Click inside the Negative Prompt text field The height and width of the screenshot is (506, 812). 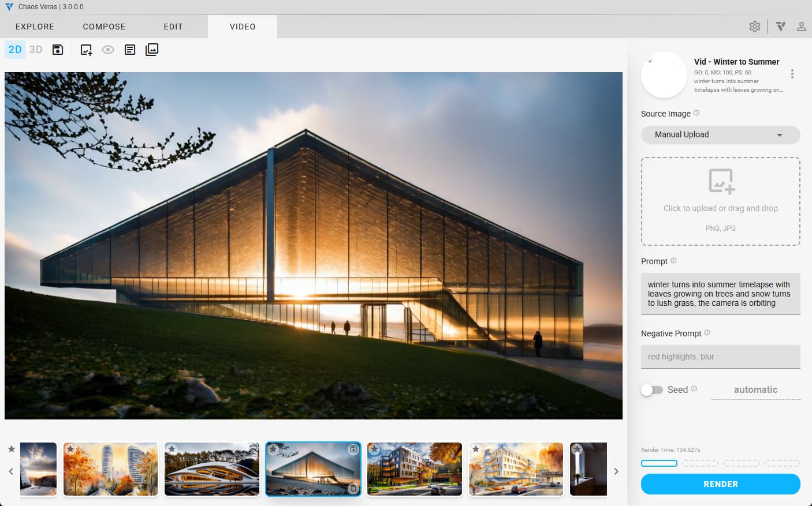[x=720, y=357]
